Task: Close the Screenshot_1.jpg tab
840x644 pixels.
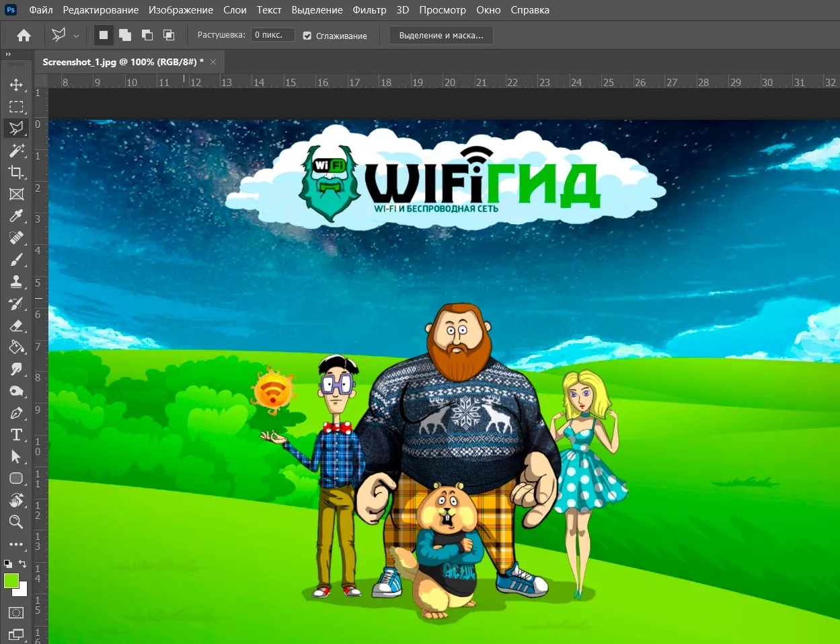Action: [x=213, y=62]
